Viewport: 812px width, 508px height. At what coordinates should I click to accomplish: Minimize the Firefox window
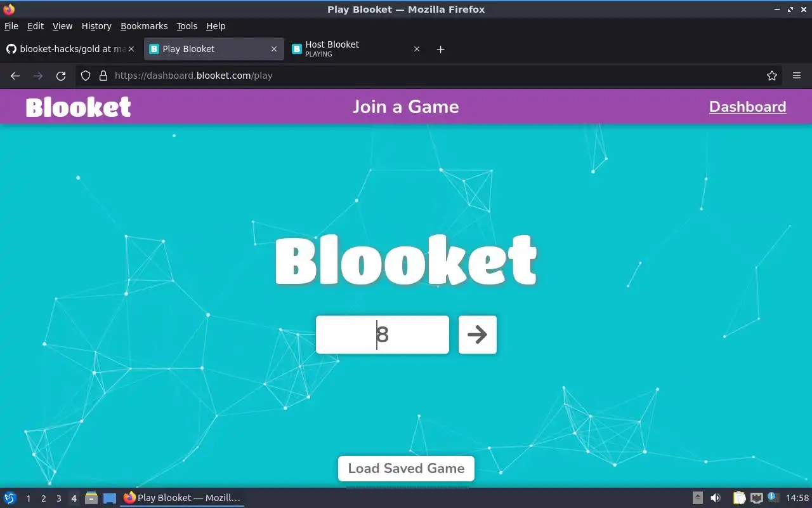coord(777,10)
